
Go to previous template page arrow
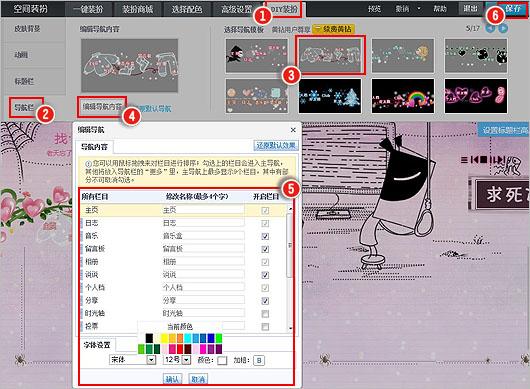pos(490,28)
